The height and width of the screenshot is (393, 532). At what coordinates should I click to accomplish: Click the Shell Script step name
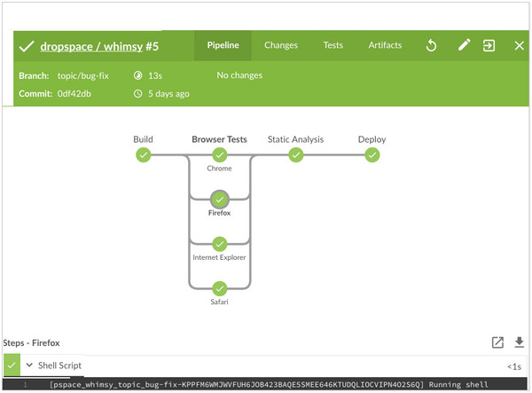[x=59, y=365]
